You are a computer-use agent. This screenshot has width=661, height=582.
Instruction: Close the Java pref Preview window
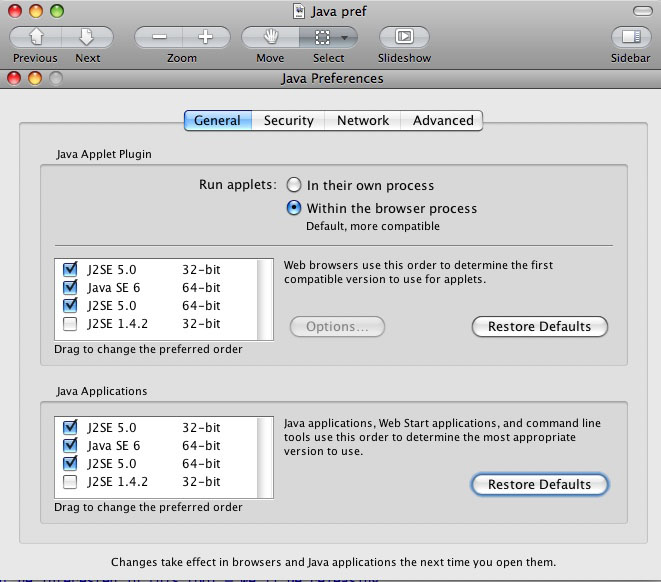(x=15, y=11)
